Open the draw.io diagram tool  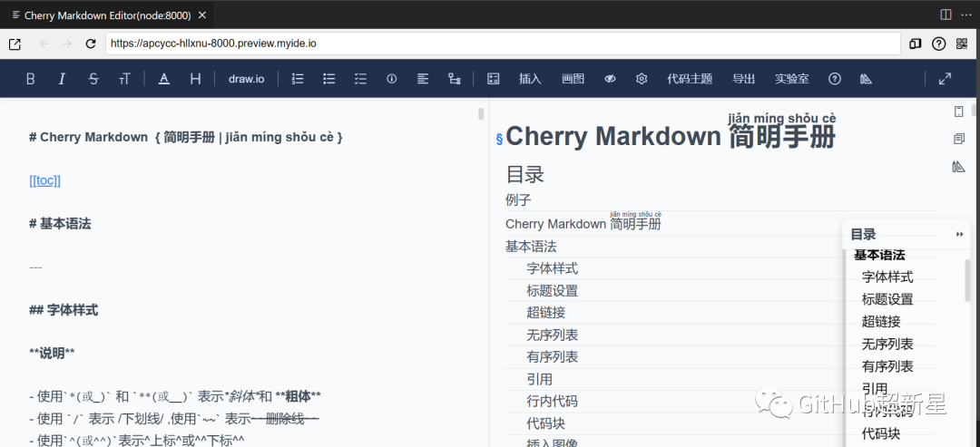246,79
